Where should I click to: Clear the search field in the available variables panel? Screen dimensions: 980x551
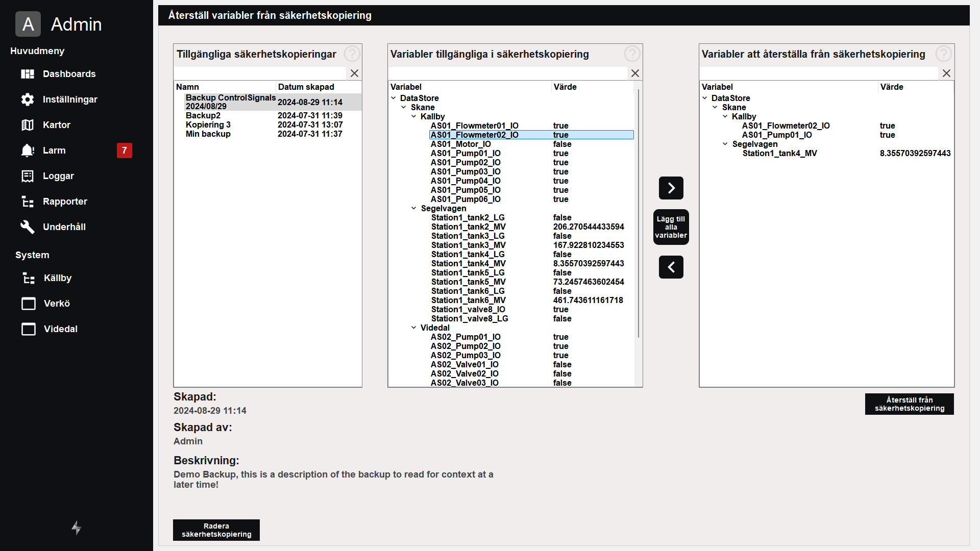pyautogui.click(x=635, y=73)
